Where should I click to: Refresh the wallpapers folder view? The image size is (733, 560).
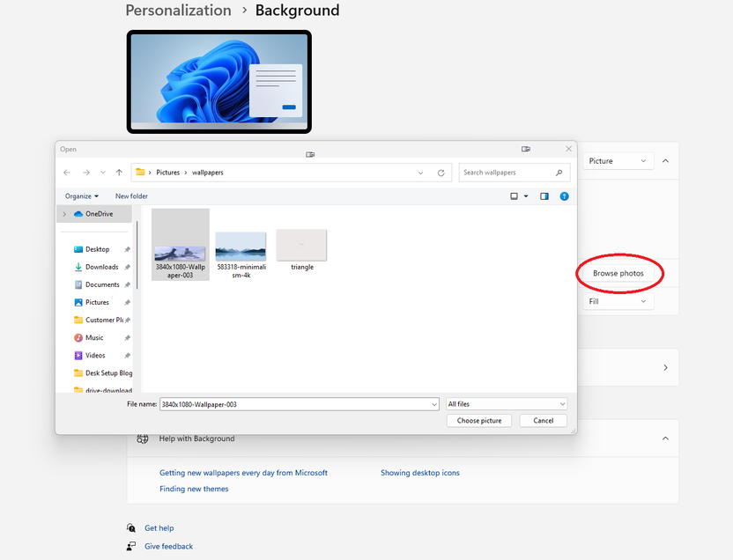pos(441,172)
